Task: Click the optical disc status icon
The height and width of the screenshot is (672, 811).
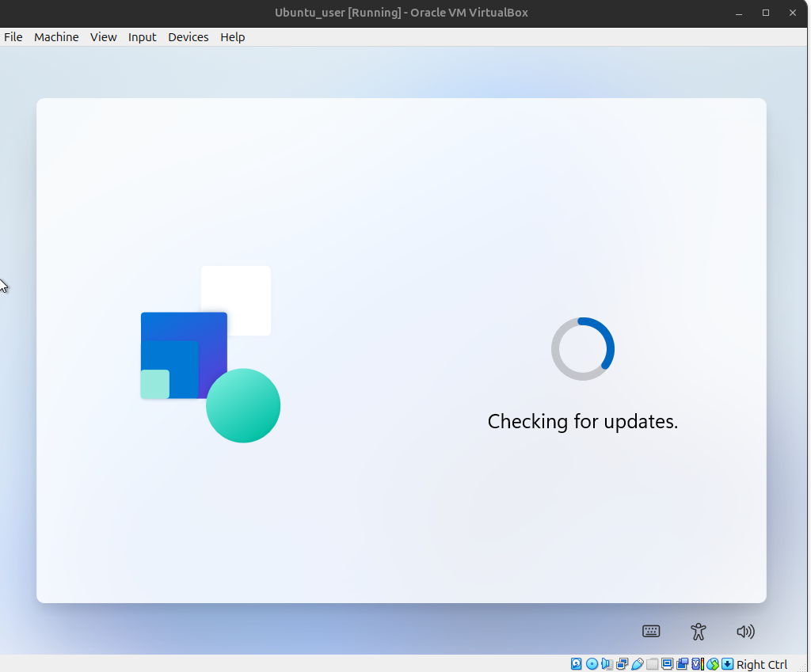Action: [x=592, y=664]
